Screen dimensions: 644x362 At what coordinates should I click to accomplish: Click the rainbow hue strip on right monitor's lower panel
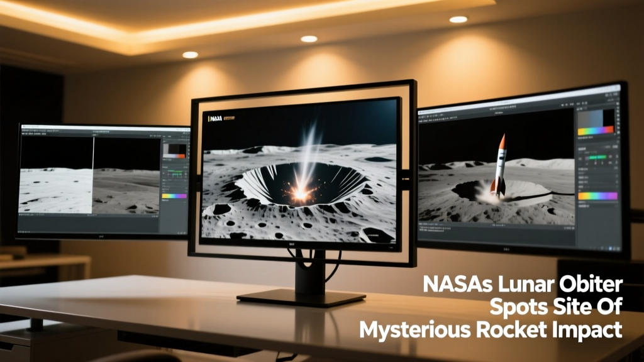pos(597,196)
